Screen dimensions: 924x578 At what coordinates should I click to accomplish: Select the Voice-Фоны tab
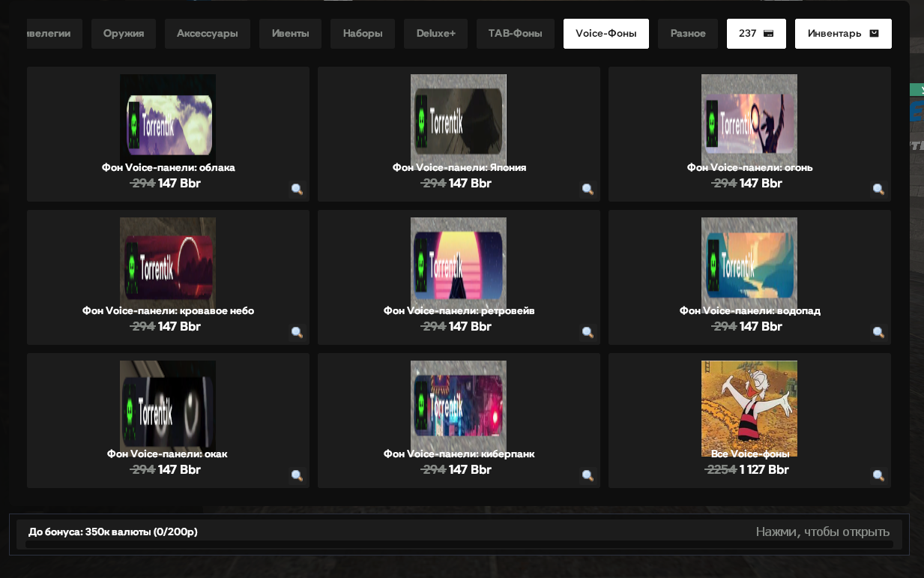606,34
